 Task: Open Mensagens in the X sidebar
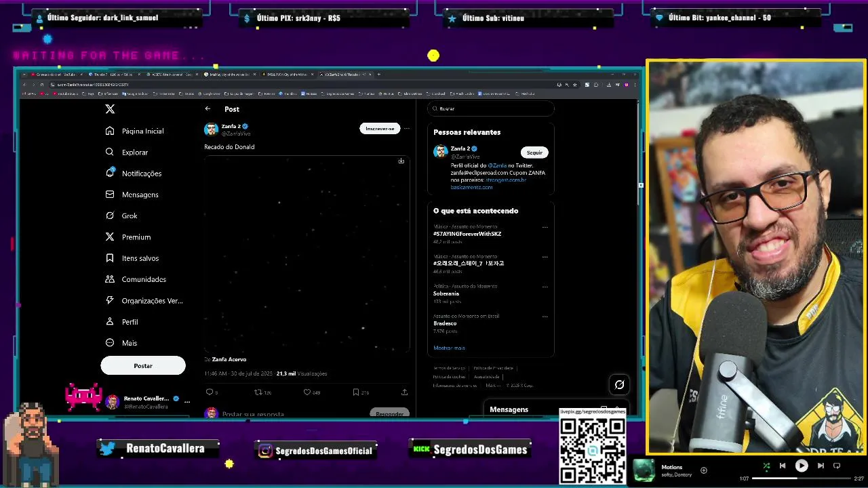[x=132, y=195]
